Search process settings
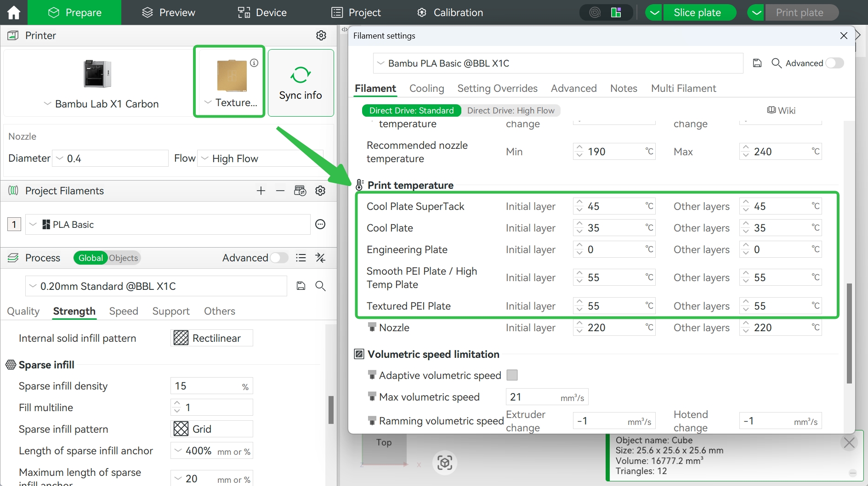 320,286
